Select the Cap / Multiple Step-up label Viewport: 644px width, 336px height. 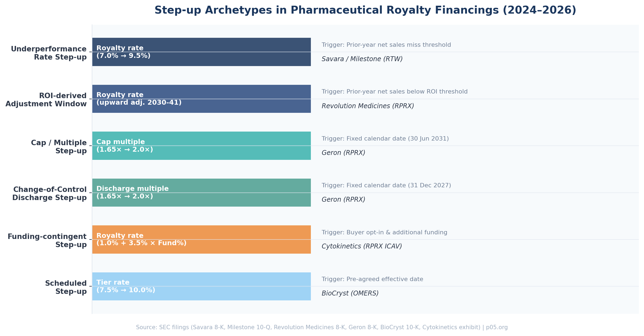[59, 147]
